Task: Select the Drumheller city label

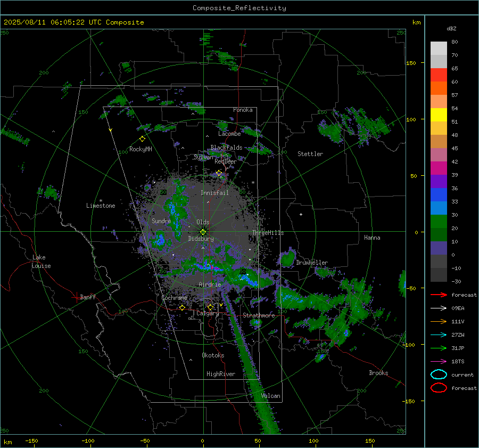Action: pyautogui.click(x=312, y=263)
